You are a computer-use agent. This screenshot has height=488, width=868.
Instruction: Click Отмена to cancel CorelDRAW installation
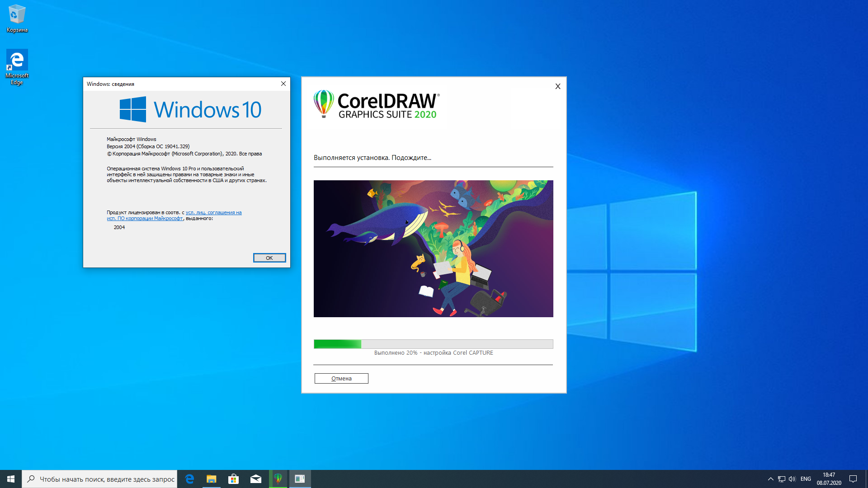(341, 379)
